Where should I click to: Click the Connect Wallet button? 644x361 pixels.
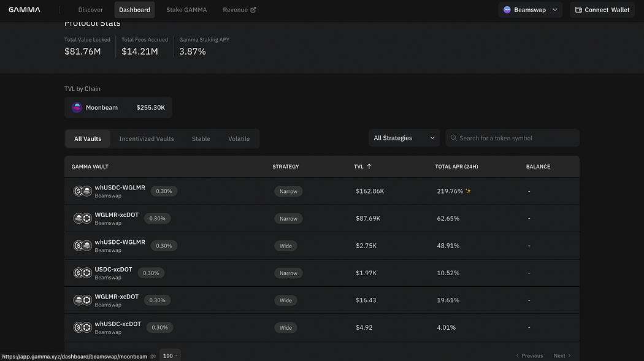point(602,10)
